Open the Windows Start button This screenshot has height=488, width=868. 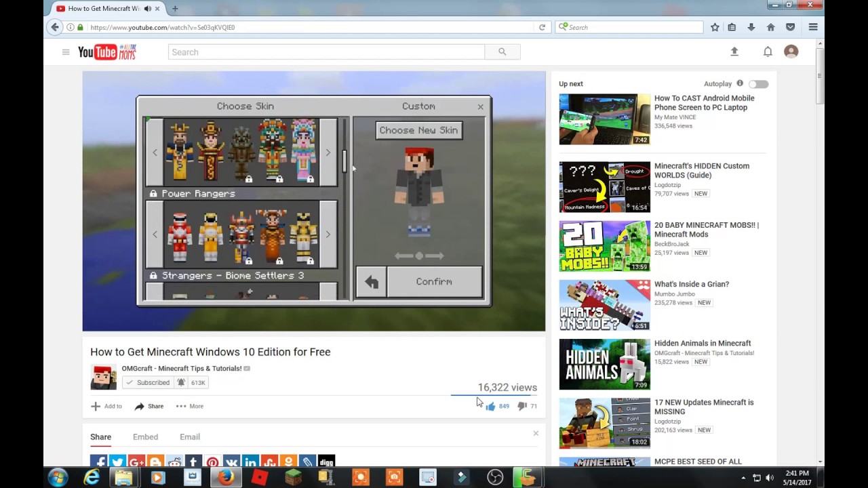click(x=58, y=477)
